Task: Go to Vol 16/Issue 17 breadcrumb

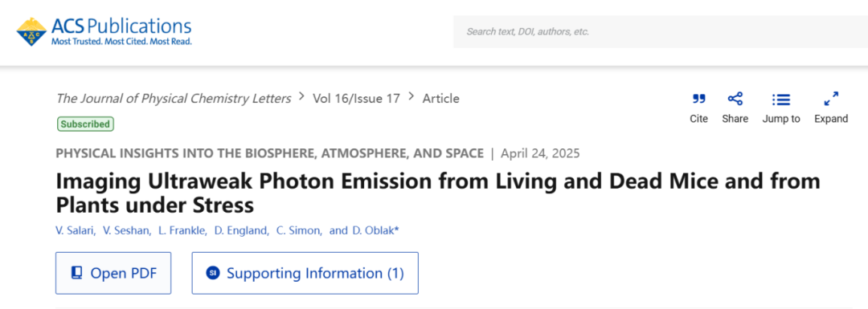Action: pos(356,99)
